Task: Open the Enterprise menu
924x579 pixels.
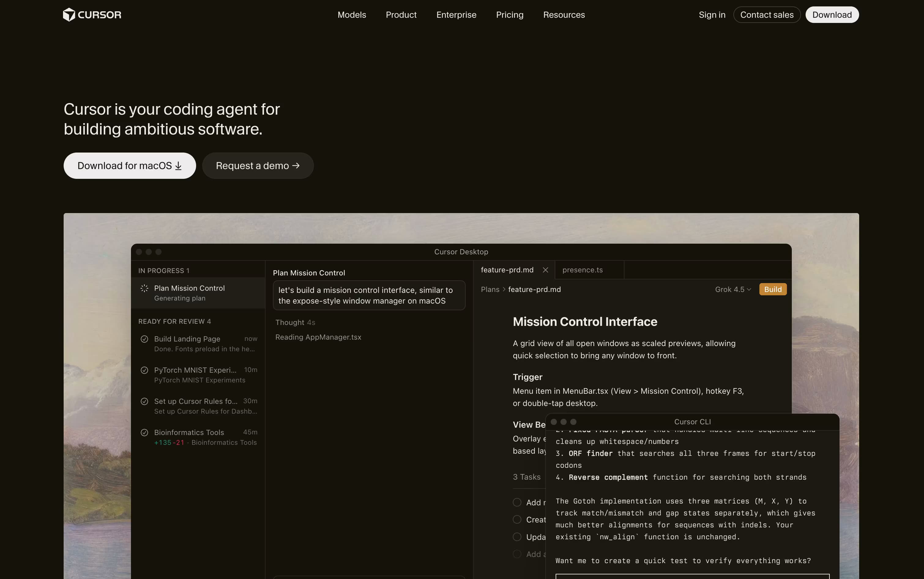Action: 456,15
